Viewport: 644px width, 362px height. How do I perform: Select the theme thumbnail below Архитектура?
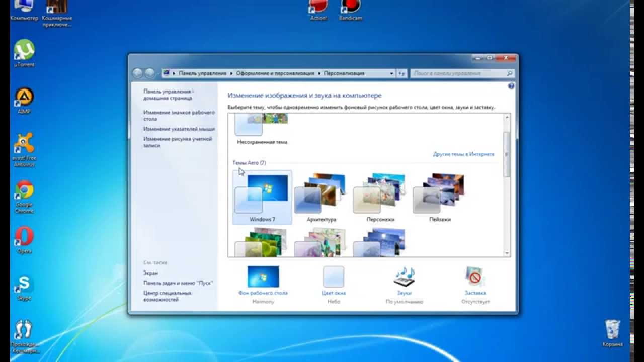coord(321,242)
